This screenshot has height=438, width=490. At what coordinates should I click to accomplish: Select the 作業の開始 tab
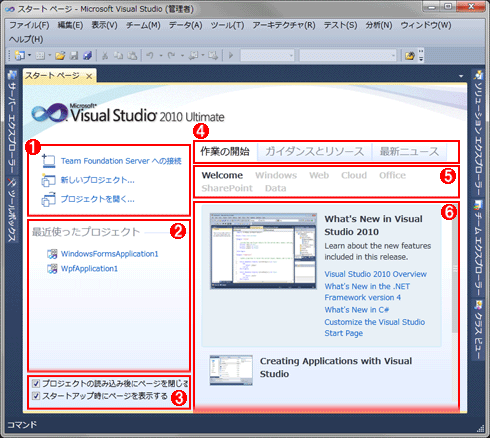pos(225,152)
